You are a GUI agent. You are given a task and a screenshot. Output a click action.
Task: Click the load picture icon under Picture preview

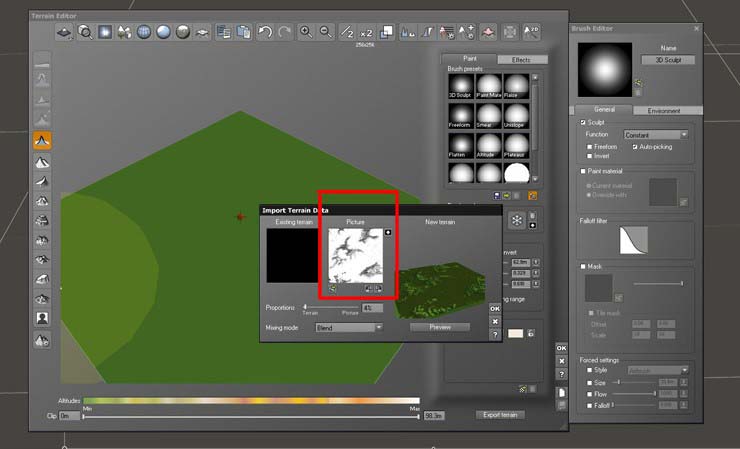pos(333,288)
